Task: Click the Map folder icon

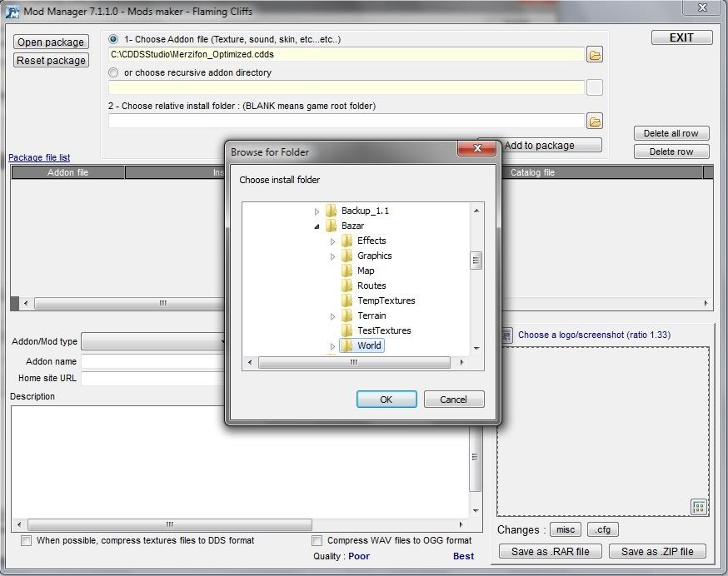Action: [x=347, y=271]
